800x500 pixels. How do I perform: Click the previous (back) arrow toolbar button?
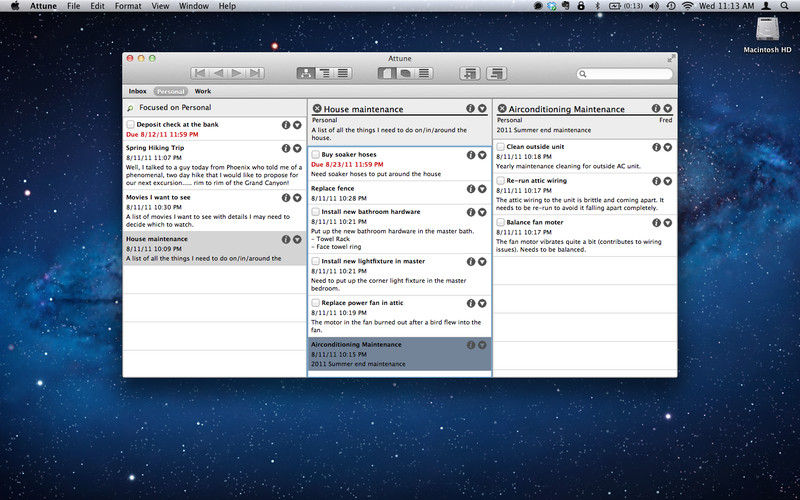click(218, 73)
